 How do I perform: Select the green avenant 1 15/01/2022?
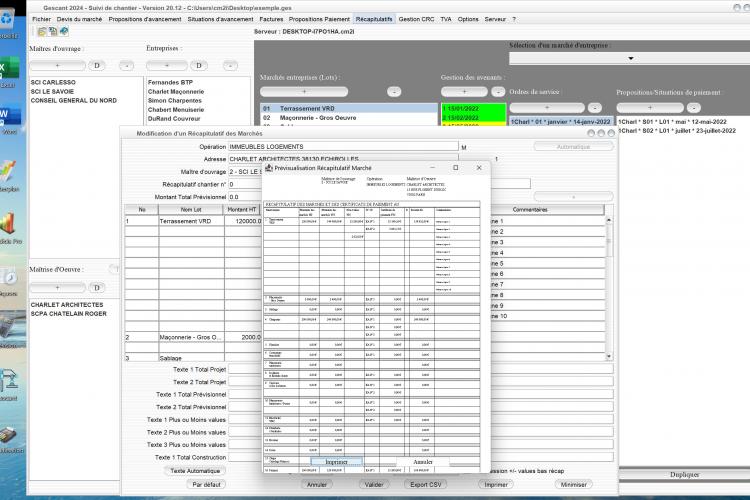[473, 109]
